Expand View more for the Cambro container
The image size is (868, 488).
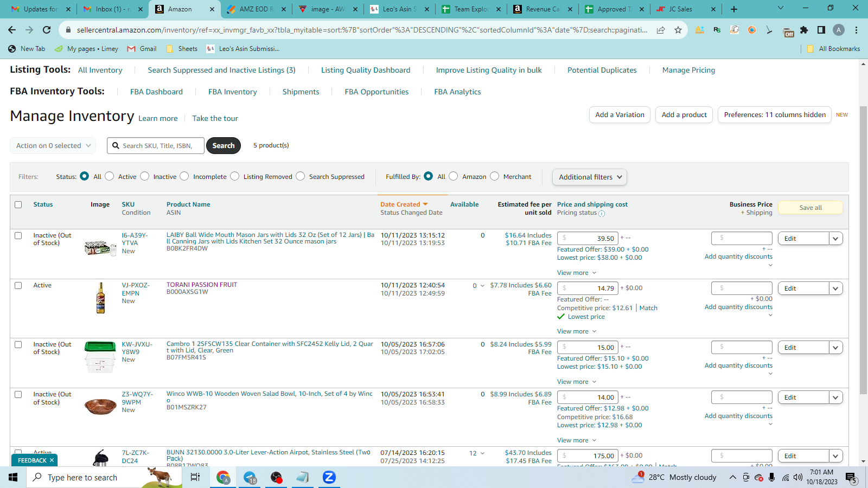tap(577, 382)
